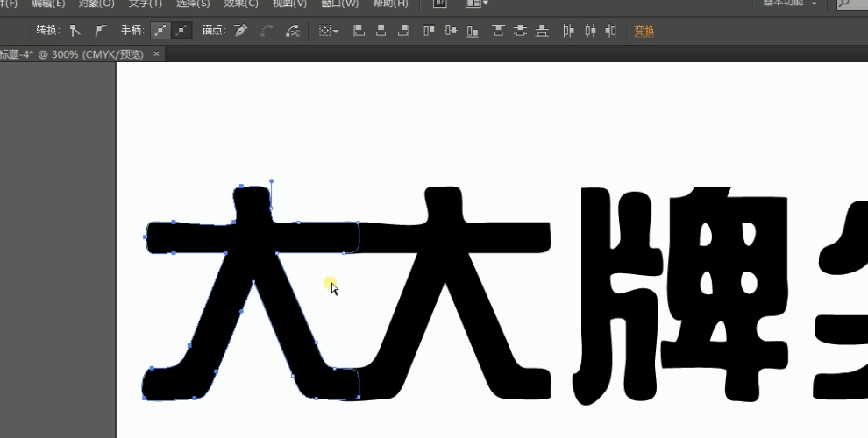Apply horizontal align center

pyautogui.click(x=381, y=31)
